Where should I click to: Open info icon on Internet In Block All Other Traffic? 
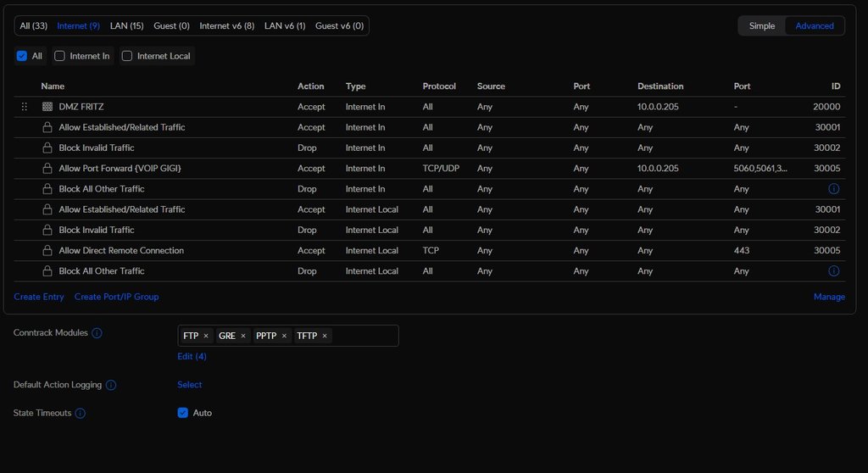point(834,189)
